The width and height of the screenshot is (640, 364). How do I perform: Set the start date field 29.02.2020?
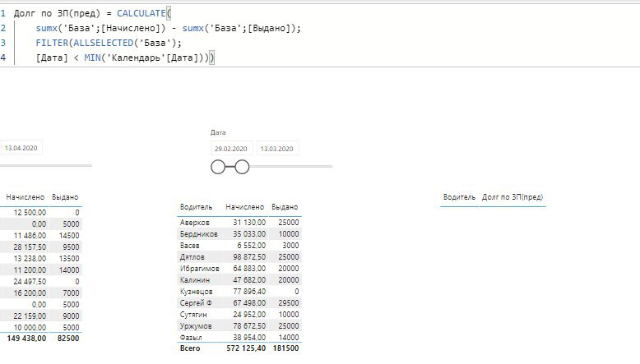(231, 149)
